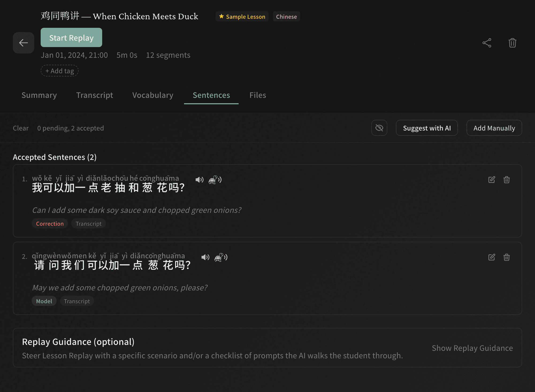The image size is (535, 392).
Task: Edit sentence 2 starting with 请问
Action: coord(492,257)
